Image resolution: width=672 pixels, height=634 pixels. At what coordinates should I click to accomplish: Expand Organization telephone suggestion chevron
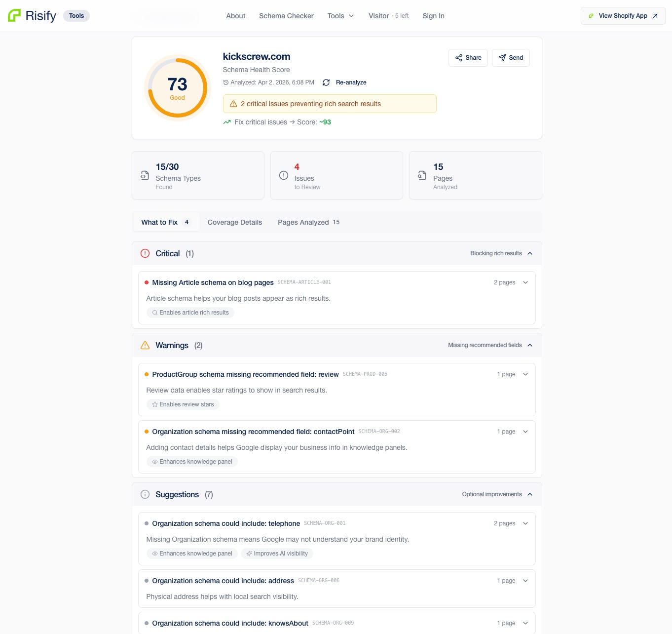[x=525, y=523]
